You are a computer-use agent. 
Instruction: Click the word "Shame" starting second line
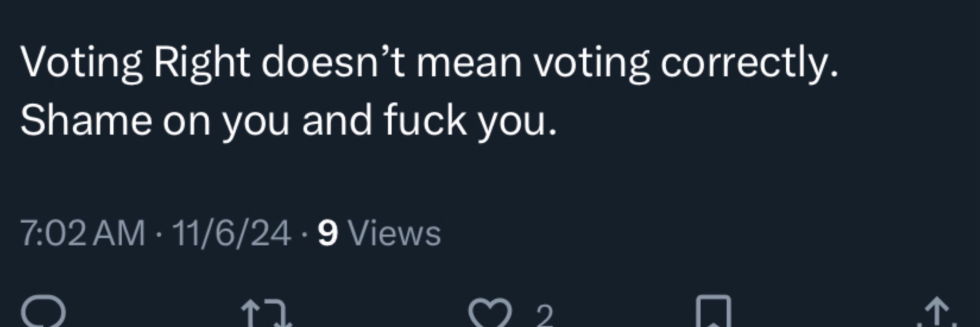pyautogui.click(x=86, y=120)
